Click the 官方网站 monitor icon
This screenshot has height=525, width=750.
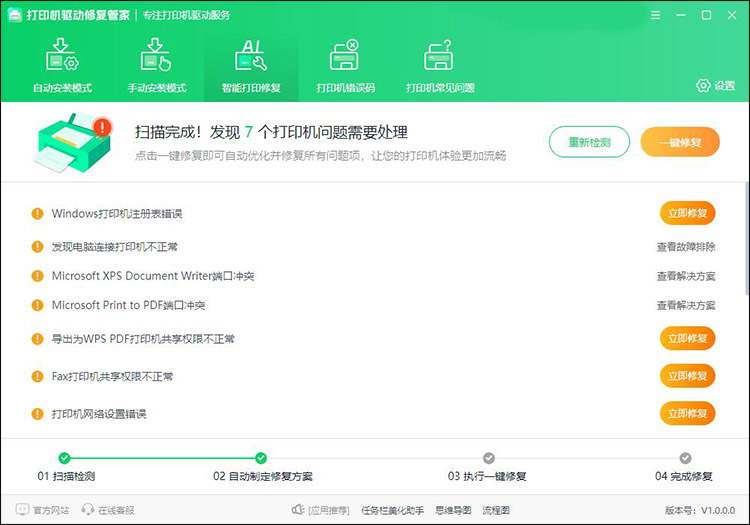22,510
